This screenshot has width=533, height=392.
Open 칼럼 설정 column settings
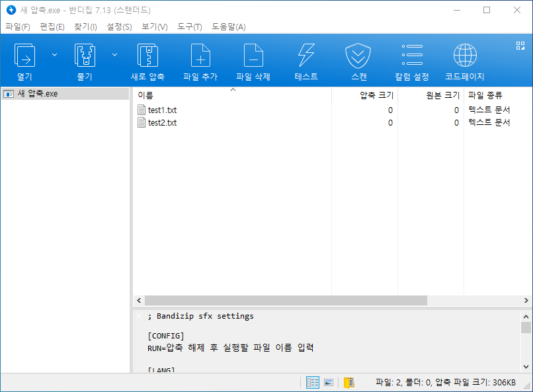coord(412,55)
